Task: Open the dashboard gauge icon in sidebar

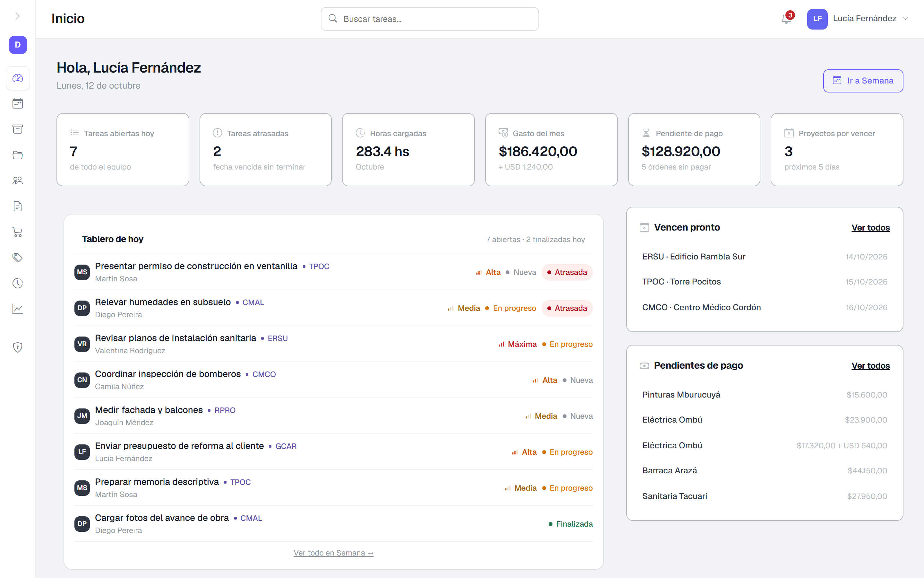Action: point(18,78)
